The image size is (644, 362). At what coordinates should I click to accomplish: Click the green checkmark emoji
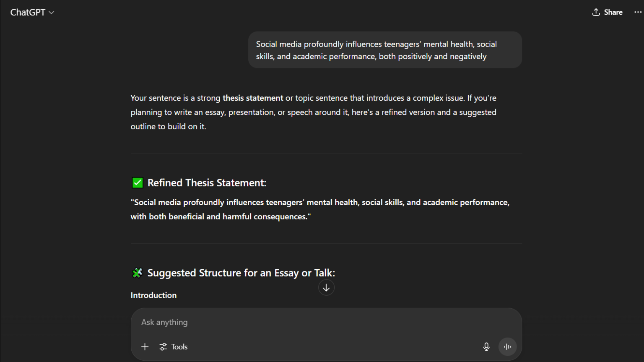tap(138, 183)
